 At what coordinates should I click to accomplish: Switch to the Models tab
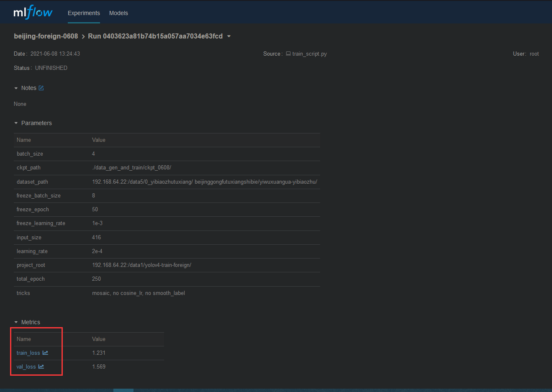[x=118, y=13]
